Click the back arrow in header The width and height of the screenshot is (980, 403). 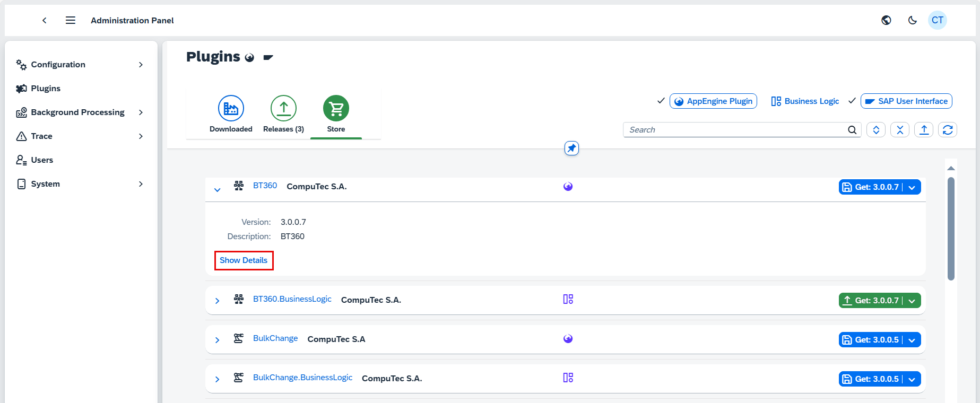point(45,20)
